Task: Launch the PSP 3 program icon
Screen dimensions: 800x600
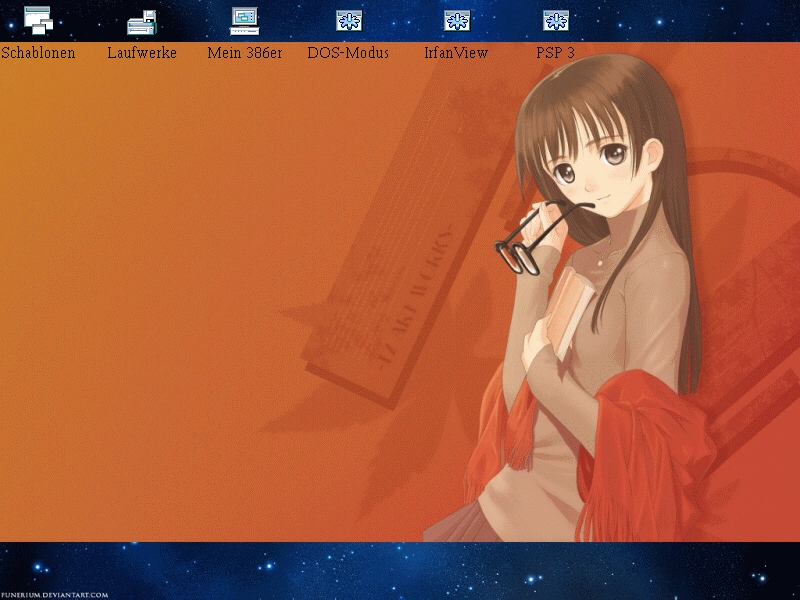Action: pos(555,21)
